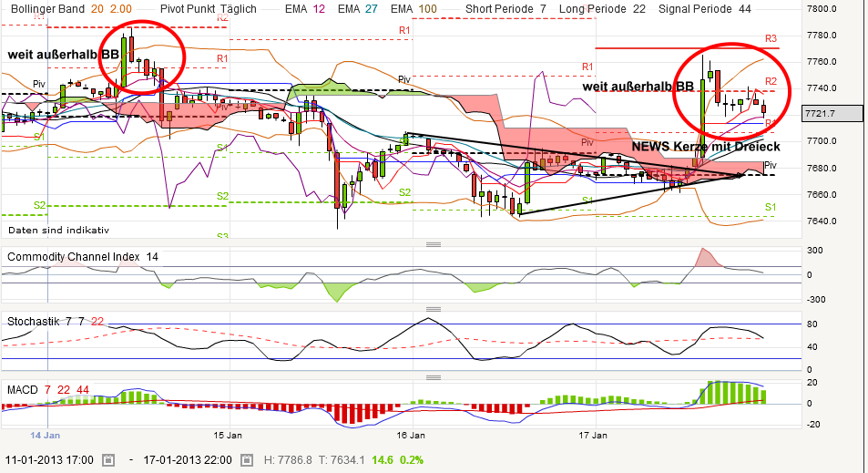Click the R3 pivot resistance label
This screenshot has width=868, height=473.
(771, 39)
